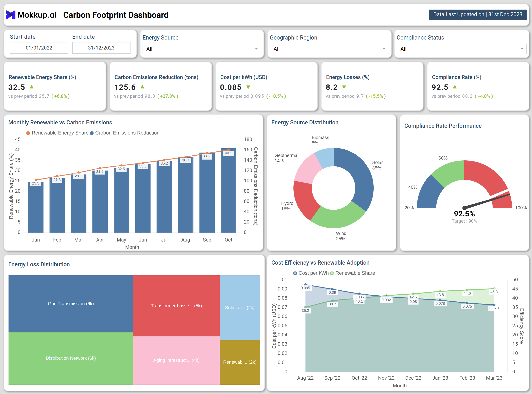Click the Renewabl... (2k) treemap tile
This screenshot has width=532, height=394.
click(240, 362)
